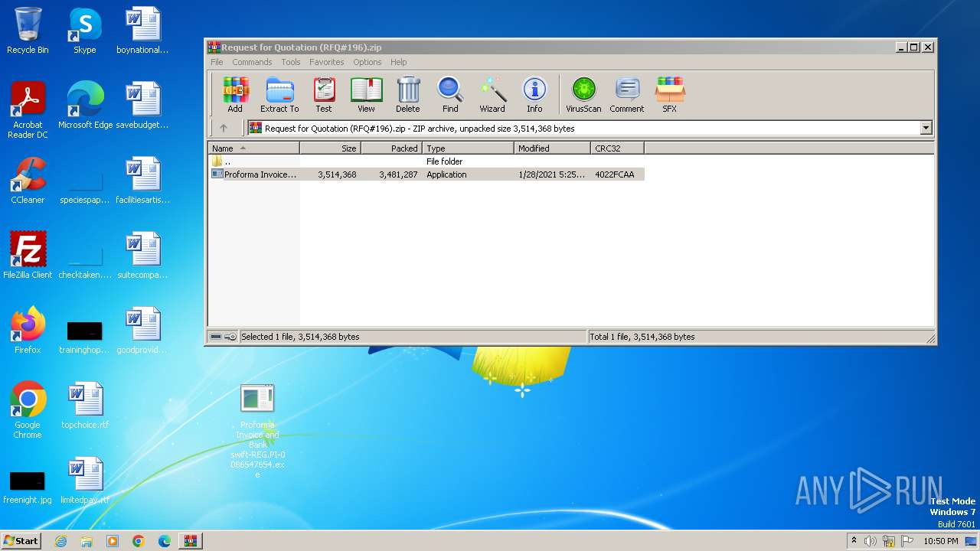This screenshot has width=980, height=551.
Task: Select suitecompa document on desktop
Action: click(142, 256)
